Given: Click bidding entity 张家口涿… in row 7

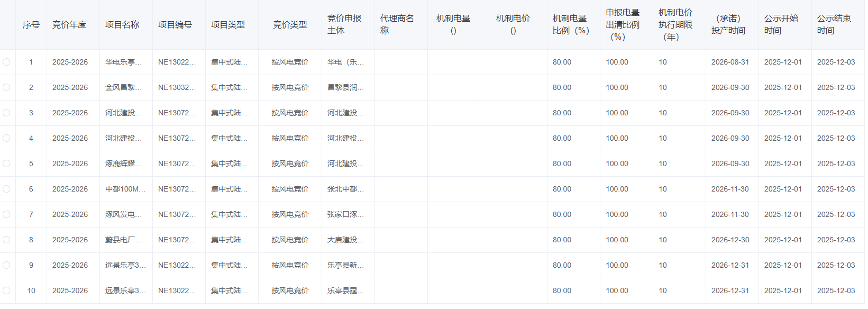Looking at the screenshot, I should [345, 214].
